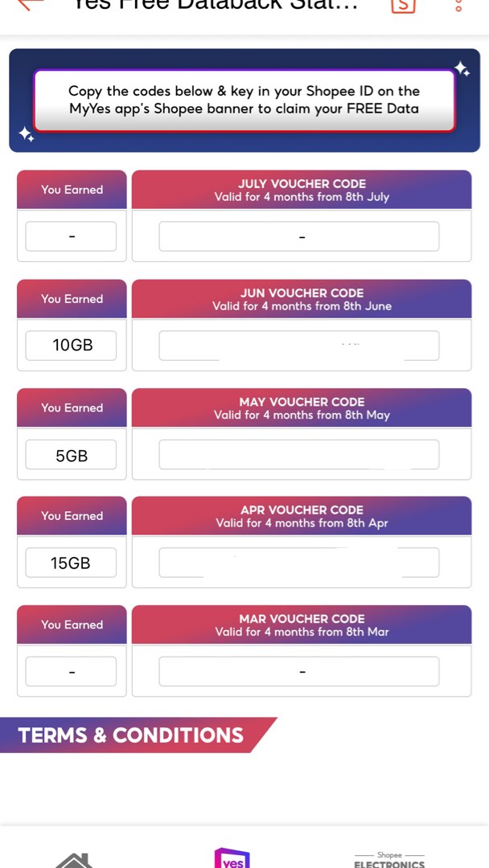Click the Shopee ID instruction banner
The width and height of the screenshot is (489, 868).
coord(244,100)
